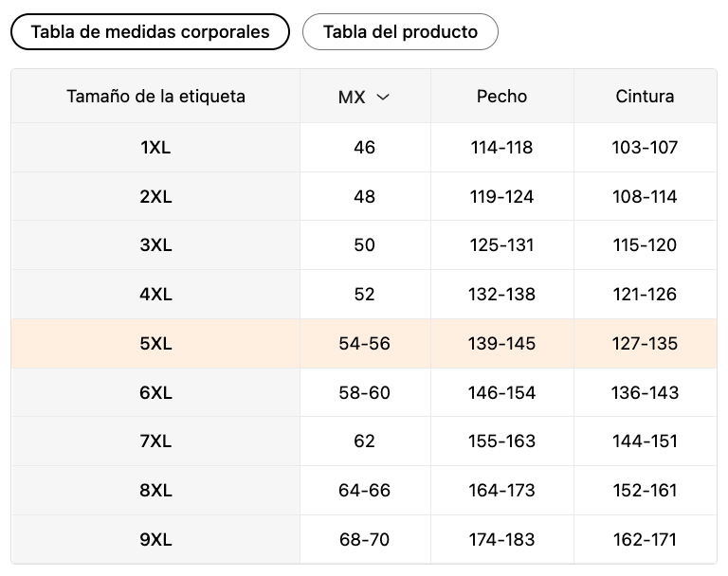Pick the 4XL size label
Image resolution: width=728 pixels, height=576 pixels.
click(156, 295)
